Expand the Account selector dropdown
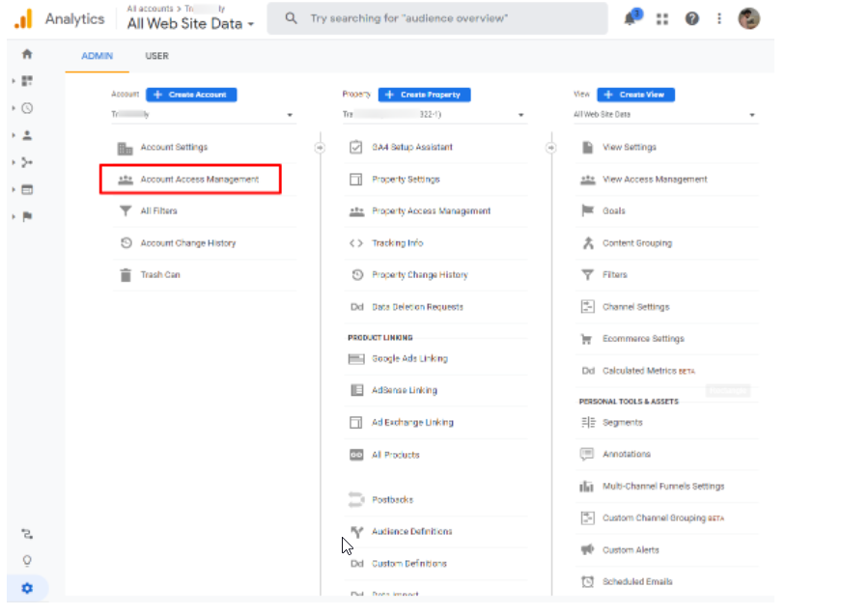The width and height of the screenshot is (842, 616). [203, 115]
